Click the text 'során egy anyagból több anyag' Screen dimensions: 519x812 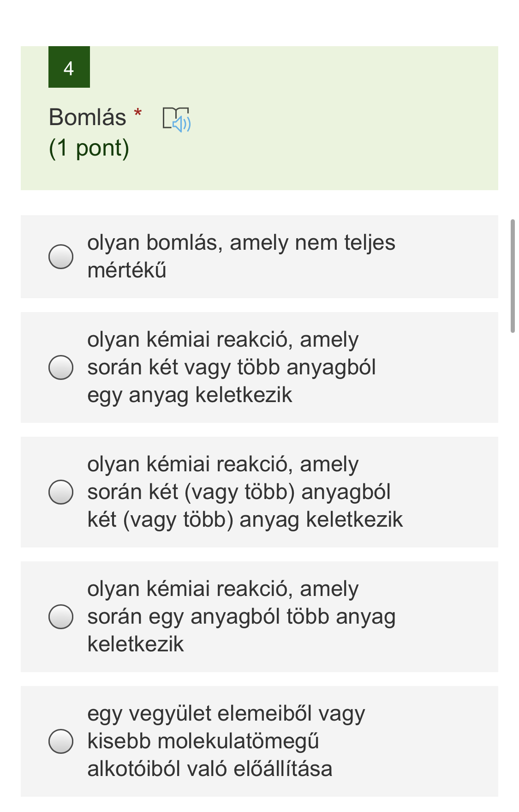pyautogui.click(x=241, y=617)
